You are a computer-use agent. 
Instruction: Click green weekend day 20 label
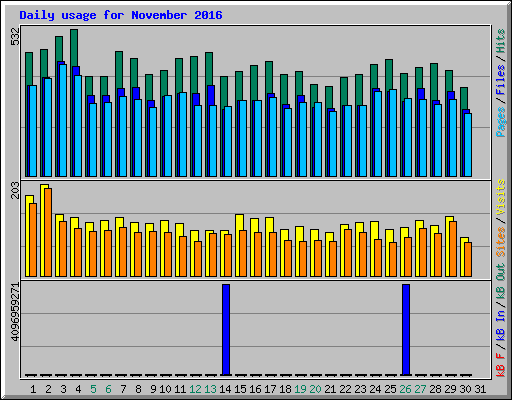click(315, 389)
